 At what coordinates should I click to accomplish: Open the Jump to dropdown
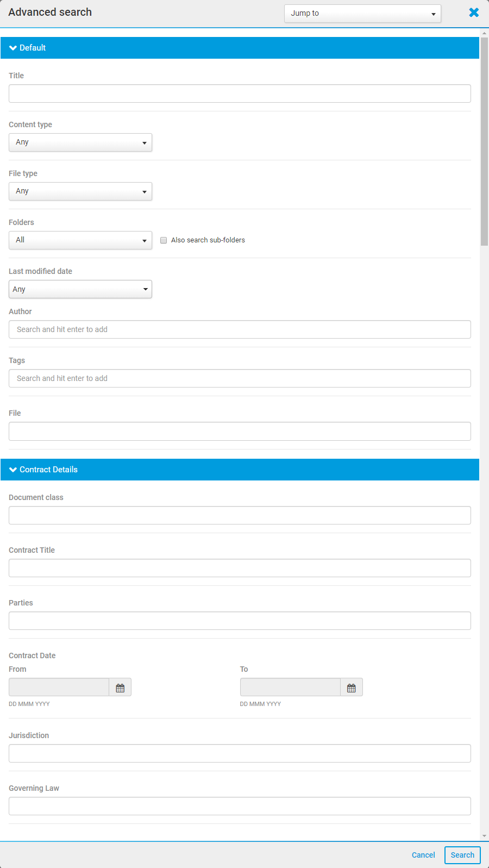pos(362,14)
